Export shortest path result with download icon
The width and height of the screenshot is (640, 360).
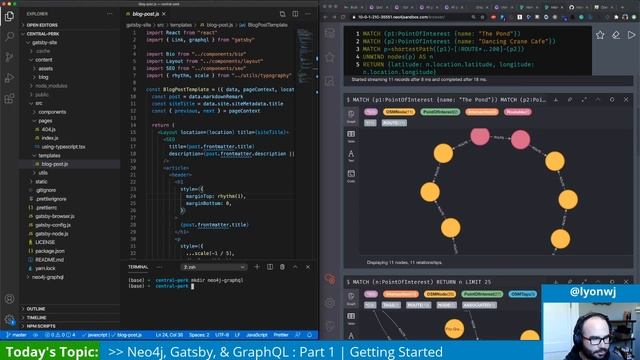556,100
